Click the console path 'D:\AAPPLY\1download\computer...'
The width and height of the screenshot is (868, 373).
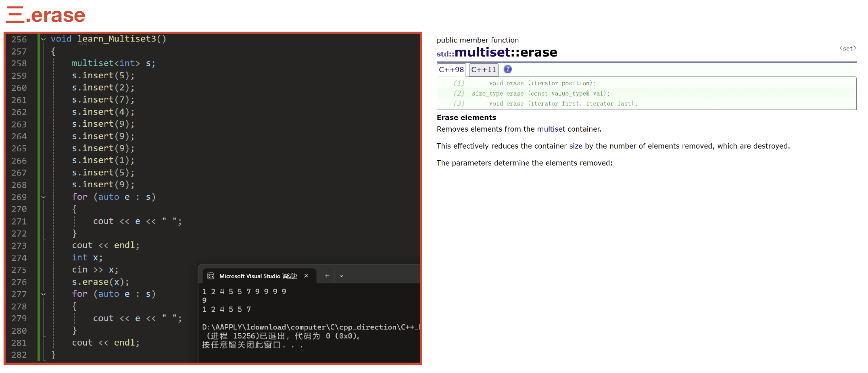pos(311,327)
